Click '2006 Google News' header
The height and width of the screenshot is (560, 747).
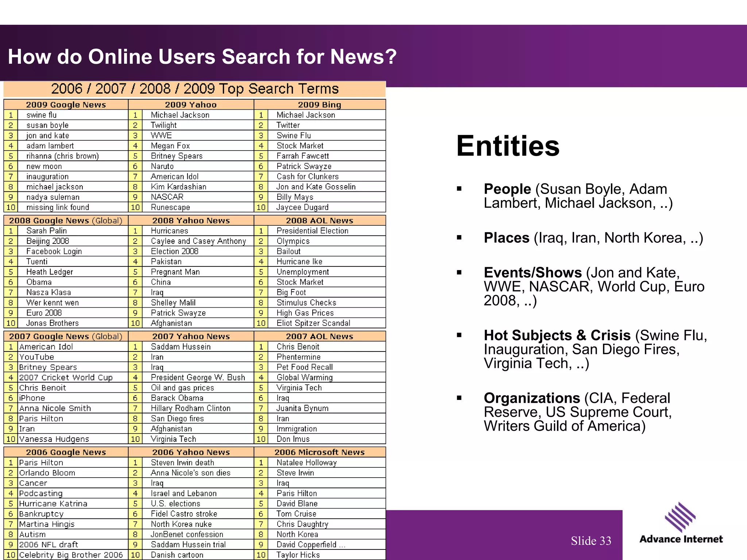click(x=66, y=452)
